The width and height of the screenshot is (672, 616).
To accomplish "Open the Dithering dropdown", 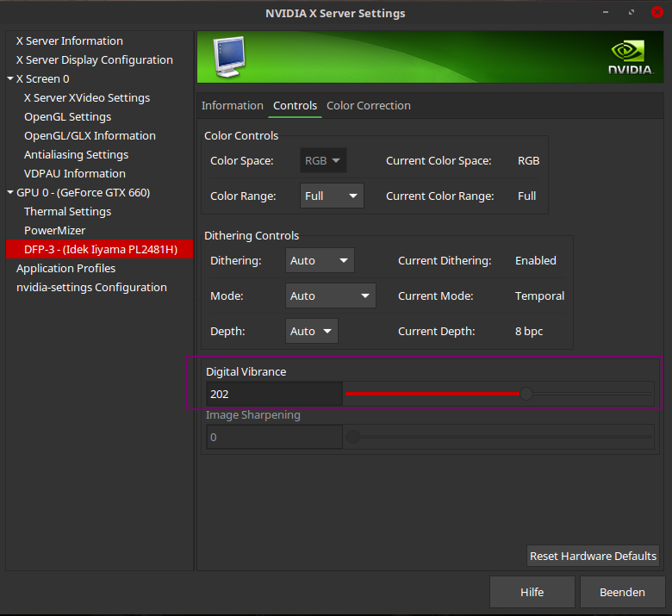I will click(x=320, y=261).
